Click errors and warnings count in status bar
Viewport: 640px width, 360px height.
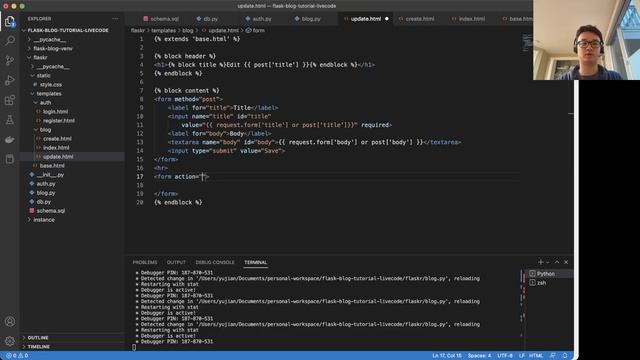pos(17,356)
